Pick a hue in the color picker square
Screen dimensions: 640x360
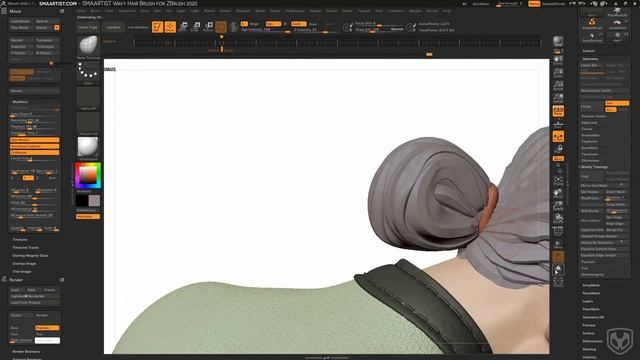coord(88,176)
